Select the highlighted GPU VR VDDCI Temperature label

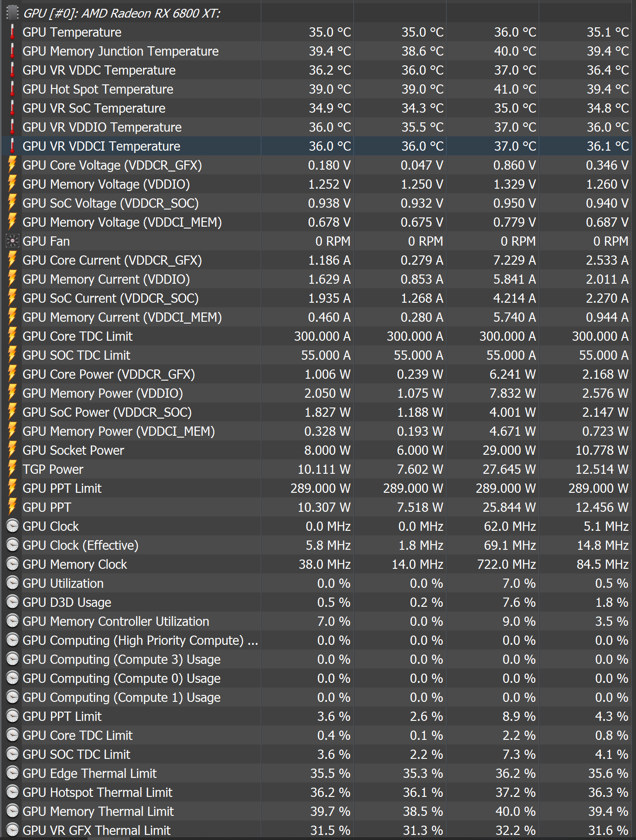[101, 146]
